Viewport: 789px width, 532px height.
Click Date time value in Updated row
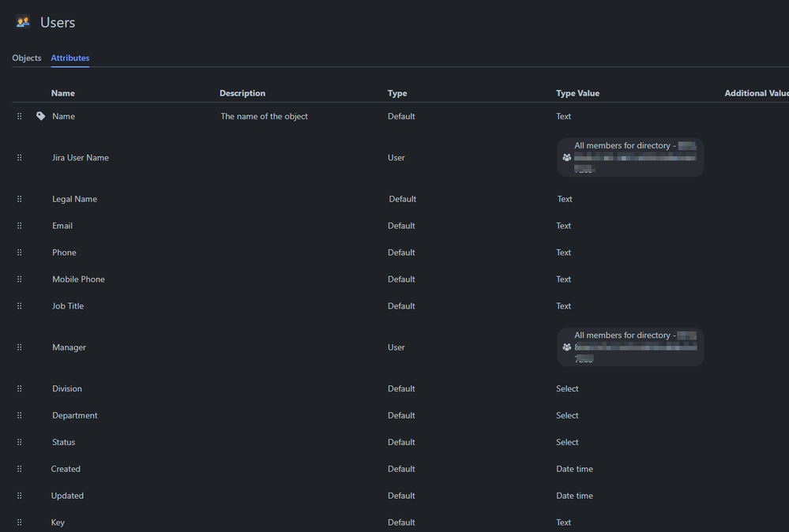tap(575, 495)
